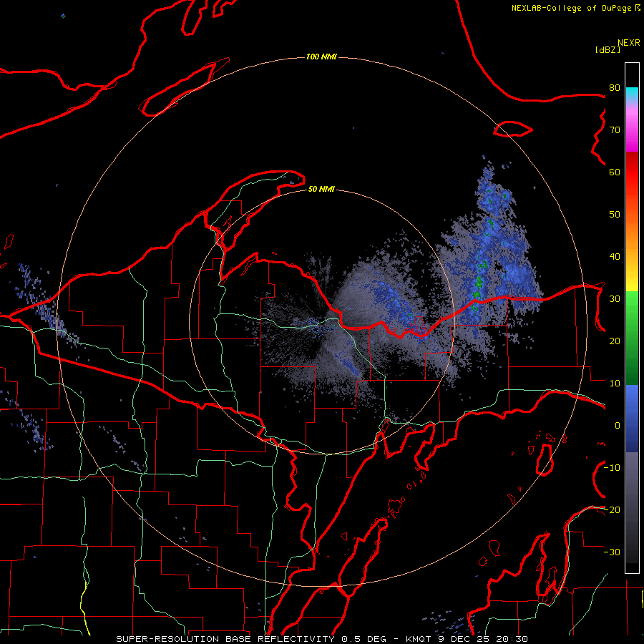Click the 50 value on the dBZ scale
The width and height of the screenshot is (644, 644).
click(615, 215)
